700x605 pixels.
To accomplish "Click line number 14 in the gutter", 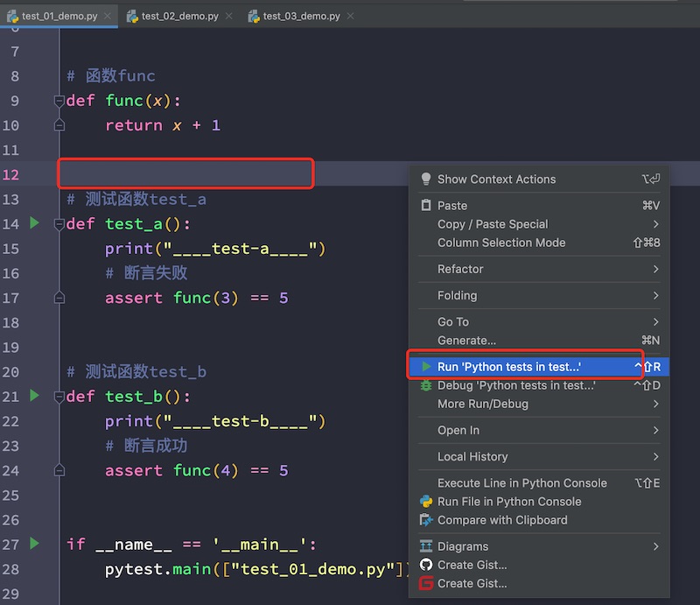I will tap(10, 224).
